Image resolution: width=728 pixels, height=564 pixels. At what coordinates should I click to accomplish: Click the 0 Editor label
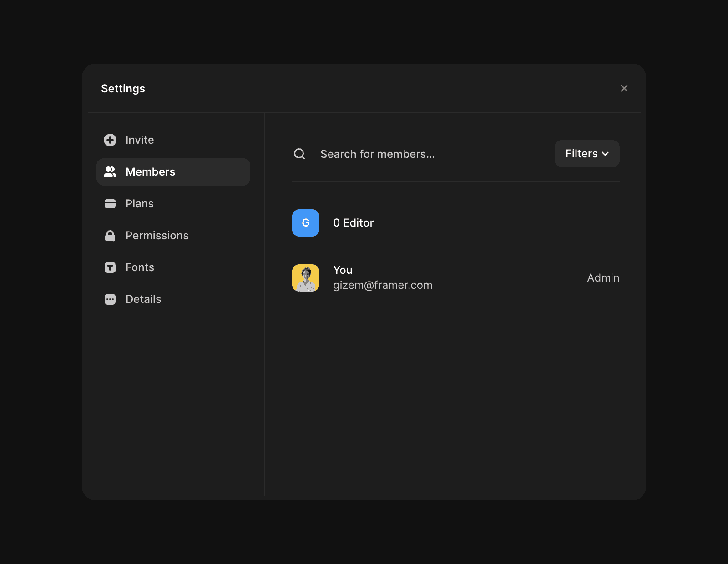(x=353, y=223)
